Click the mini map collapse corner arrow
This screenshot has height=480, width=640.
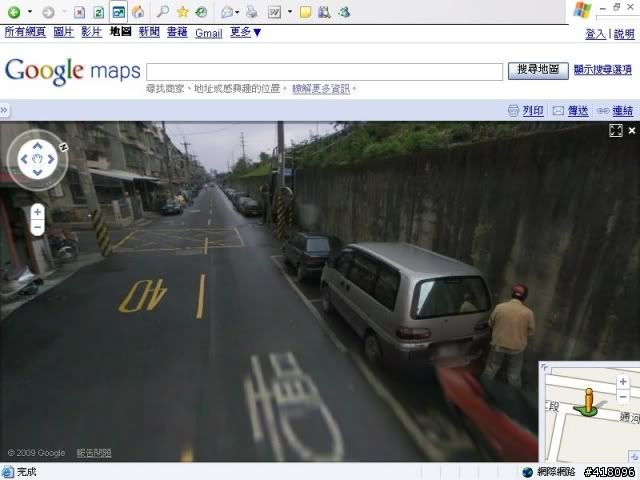635,457
